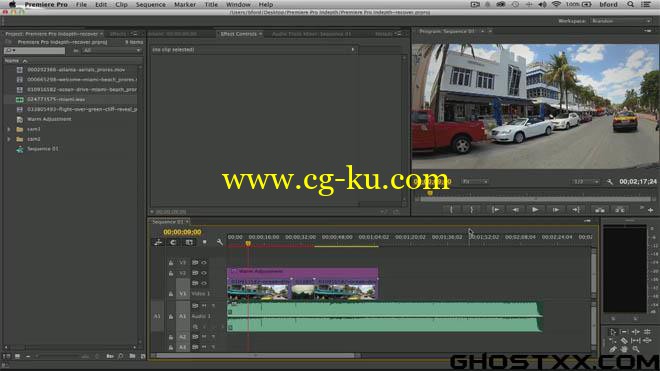
Task: Expand the cam2 bin
Action: [9, 139]
